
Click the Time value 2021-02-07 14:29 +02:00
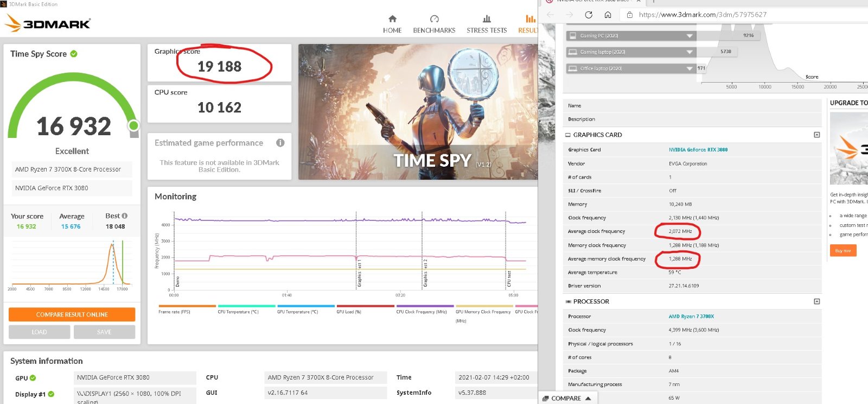[x=494, y=377]
